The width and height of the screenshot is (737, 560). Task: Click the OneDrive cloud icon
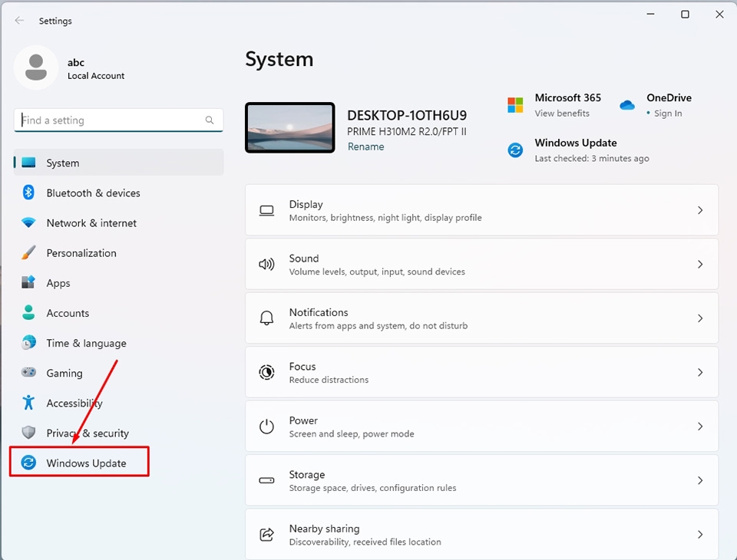point(626,106)
